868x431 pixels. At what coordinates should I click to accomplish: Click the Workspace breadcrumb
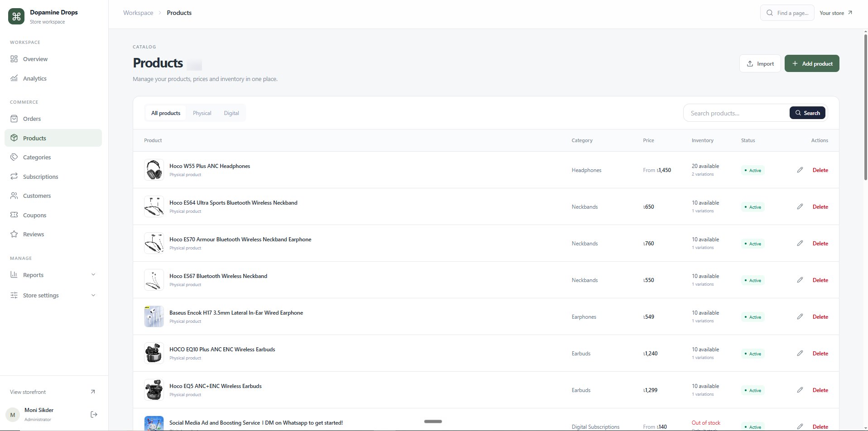click(138, 13)
